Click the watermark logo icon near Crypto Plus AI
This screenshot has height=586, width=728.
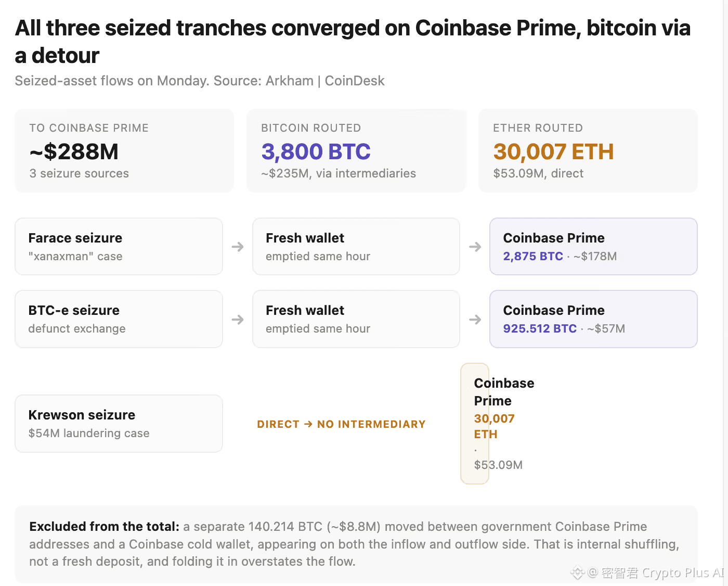click(x=578, y=573)
